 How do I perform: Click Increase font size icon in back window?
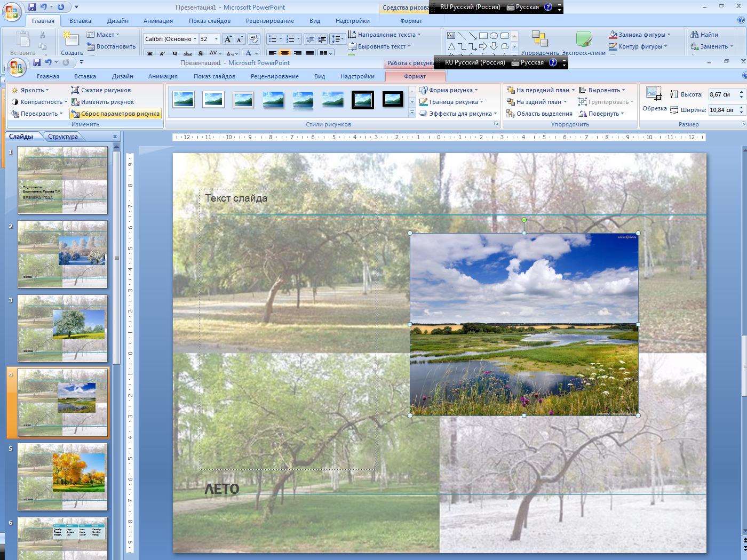(x=228, y=39)
